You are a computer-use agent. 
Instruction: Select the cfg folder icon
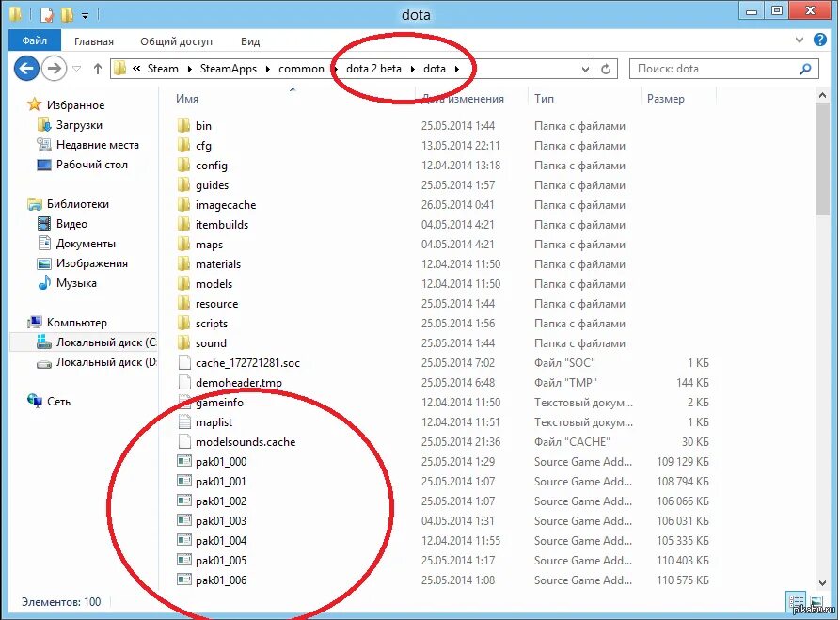pos(183,145)
